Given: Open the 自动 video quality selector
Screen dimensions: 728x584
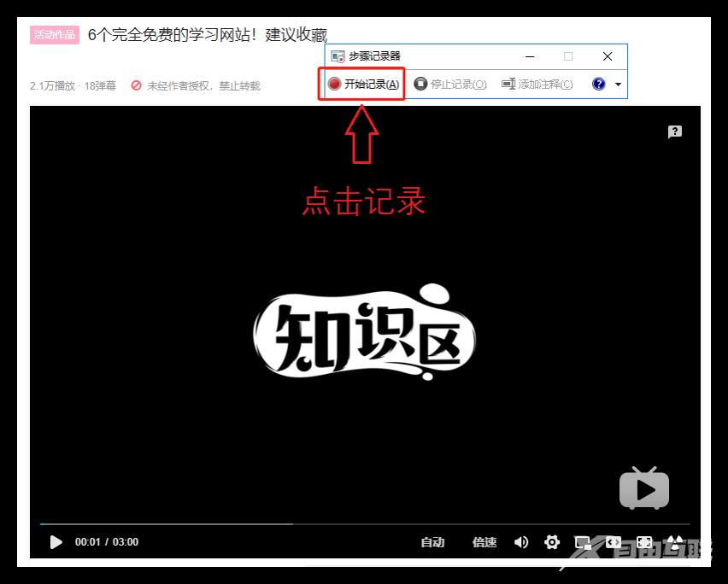Looking at the screenshot, I should (x=432, y=542).
